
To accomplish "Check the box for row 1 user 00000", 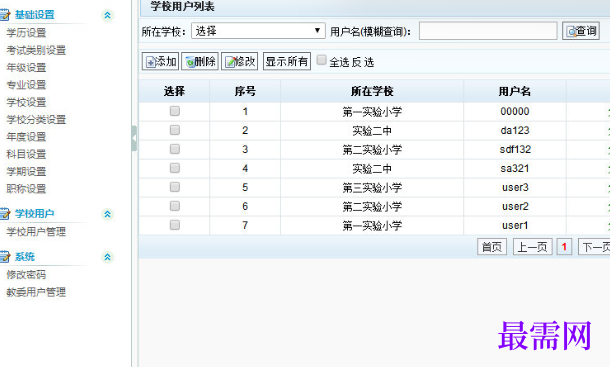I will (175, 111).
